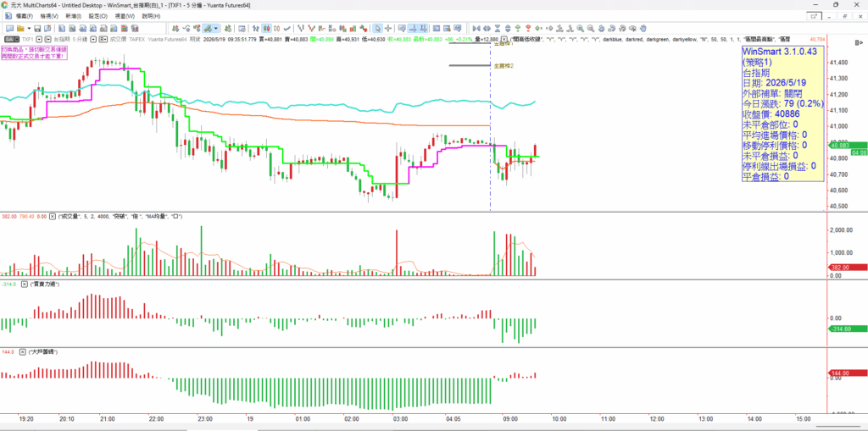The height and width of the screenshot is (431, 868).
Task: Toggle the status box of 成交量 indicator
Action: (53, 216)
